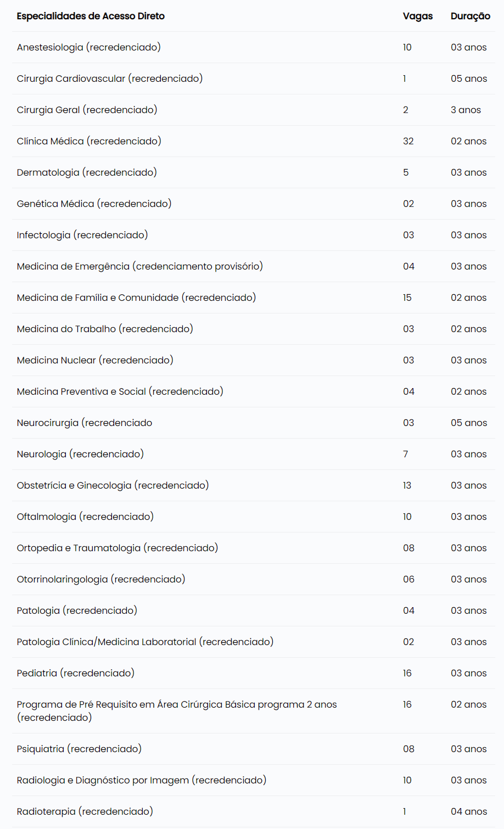Select the Dermatologia (recredenciado) entry
The image size is (504, 829).
pyautogui.click(x=87, y=172)
